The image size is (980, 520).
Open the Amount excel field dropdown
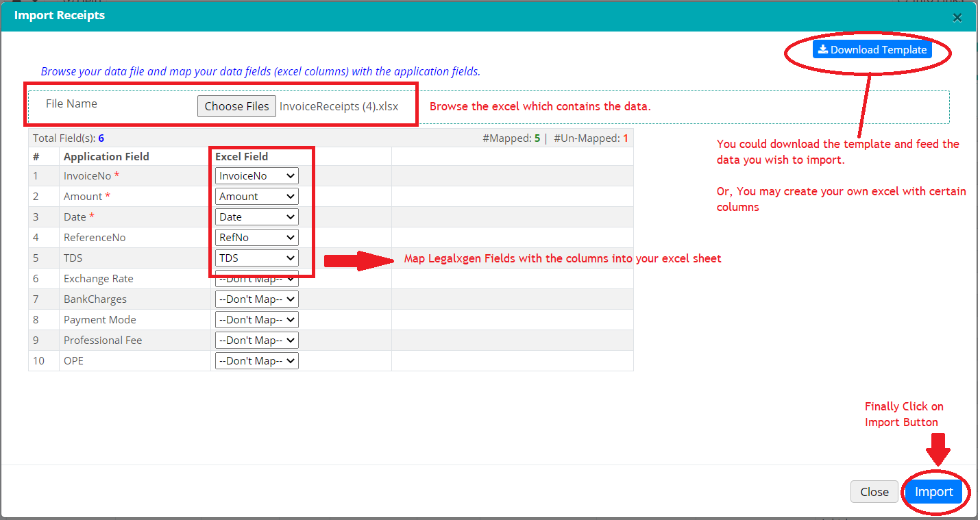pyautogui.click(x=257, y=197)
